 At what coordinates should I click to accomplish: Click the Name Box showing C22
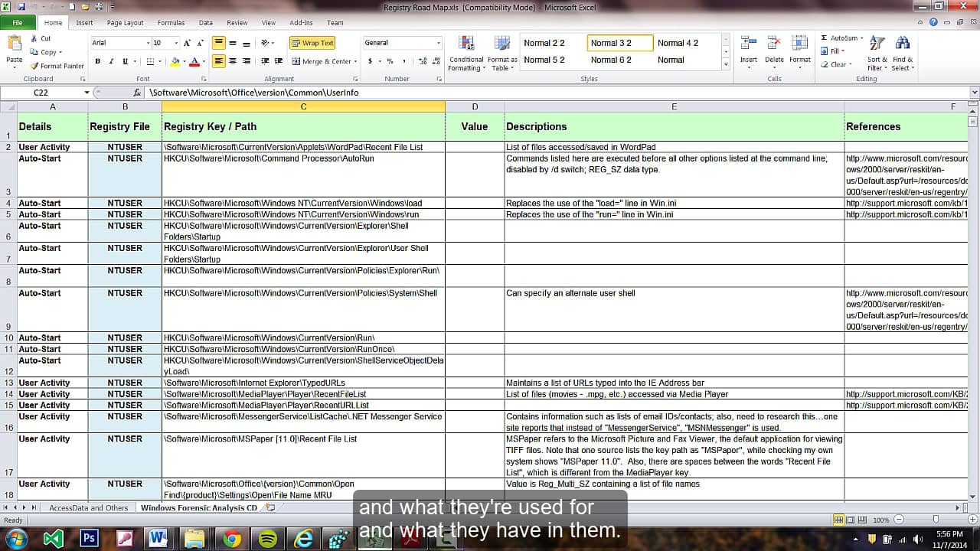tap(41, 93)
